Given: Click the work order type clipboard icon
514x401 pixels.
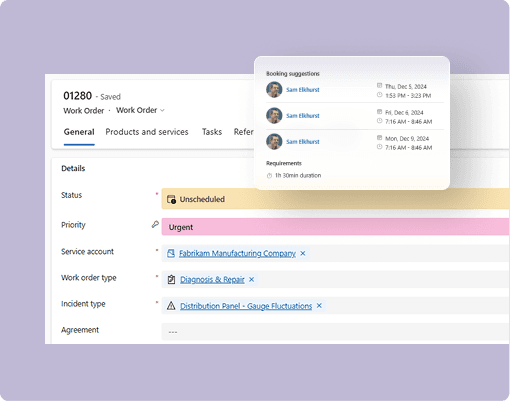Looking at the screenshot, I should click(171, 279).
